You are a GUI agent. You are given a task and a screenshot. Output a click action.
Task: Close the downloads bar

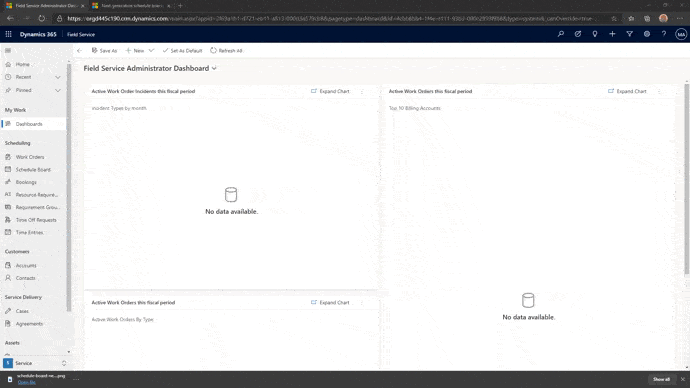point(683,379)
